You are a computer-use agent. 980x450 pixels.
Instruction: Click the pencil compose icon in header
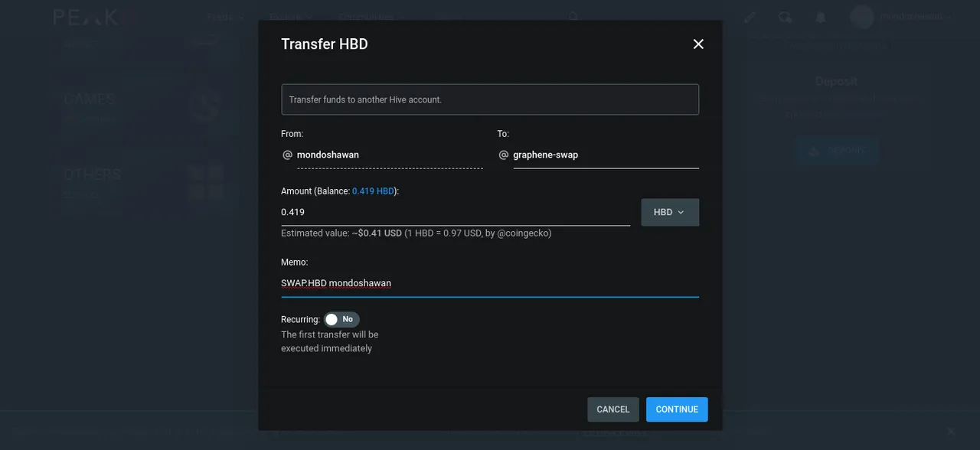point(749,17)
